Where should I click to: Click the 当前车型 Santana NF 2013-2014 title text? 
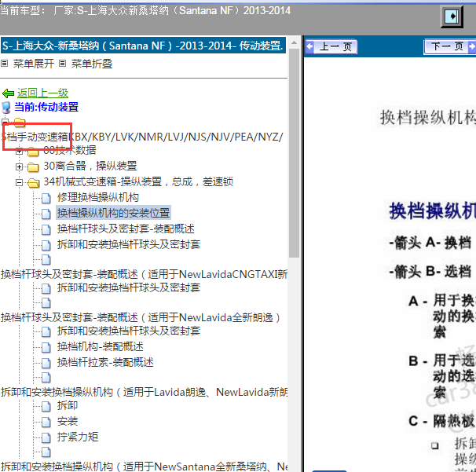click(x=145, y=11)
